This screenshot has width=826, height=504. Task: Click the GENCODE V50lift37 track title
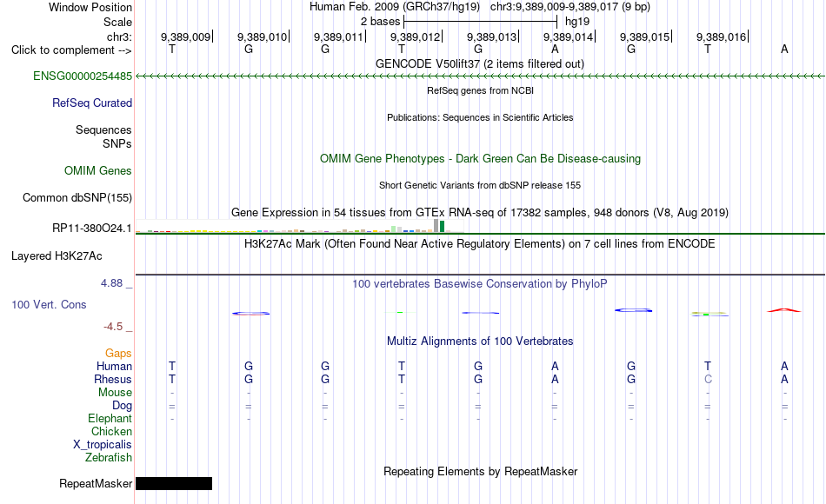pyautogui.click(x=479, y=63)
